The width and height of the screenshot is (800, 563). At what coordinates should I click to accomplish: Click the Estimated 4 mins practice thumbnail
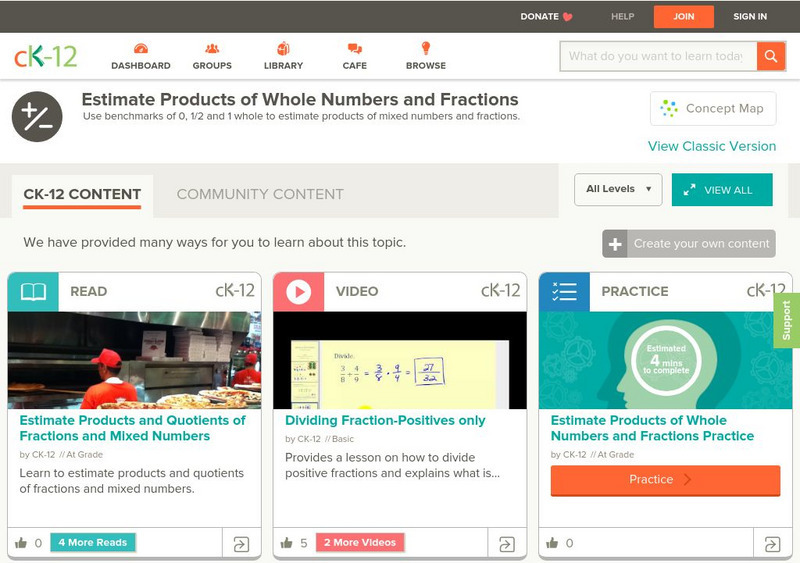pyautogui.click(x=665, y=360)
